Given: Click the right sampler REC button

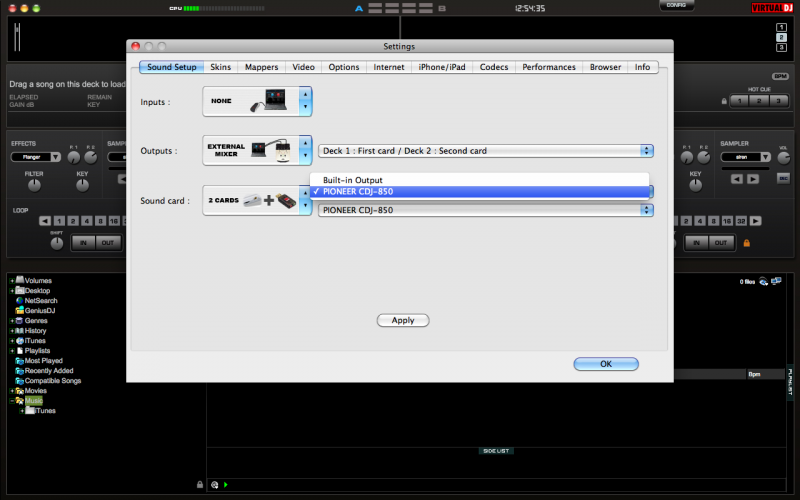Looking at the screenshot, I should pyautogui.click(x=783, y=179).
